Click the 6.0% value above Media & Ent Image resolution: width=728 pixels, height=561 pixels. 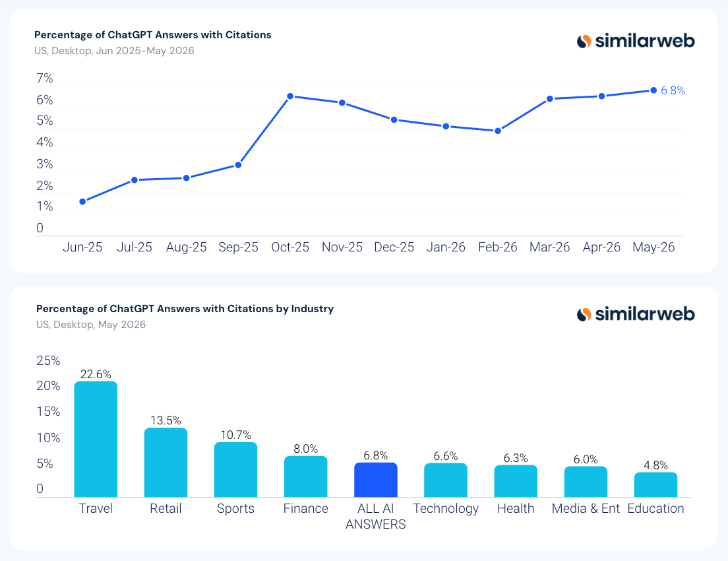click(586, 459)
